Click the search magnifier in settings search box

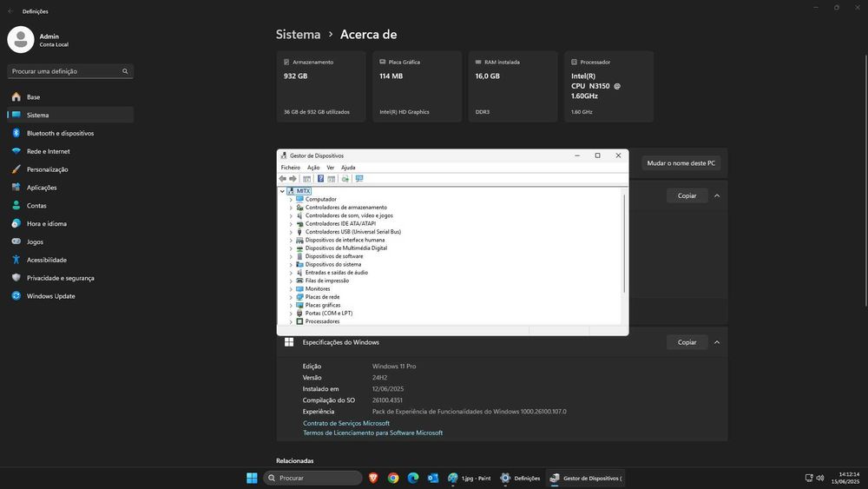[x=125, y=71]
